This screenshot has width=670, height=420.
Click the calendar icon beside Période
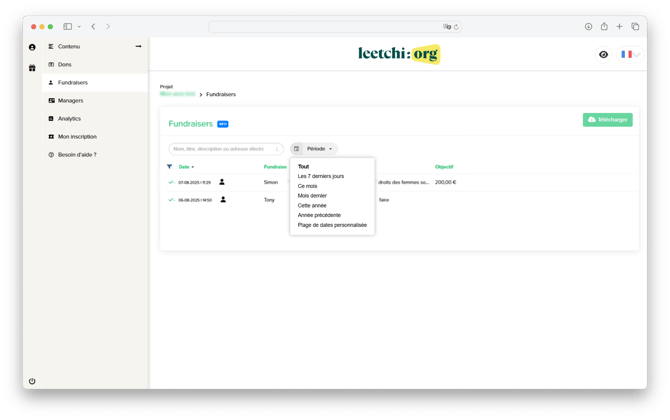tap(296, 149)
